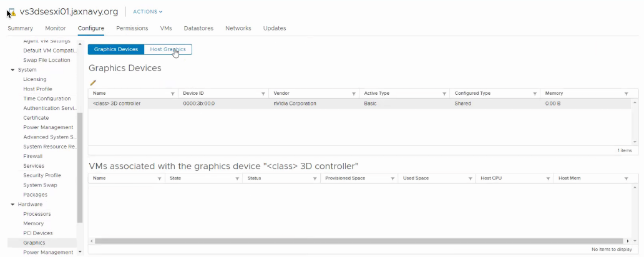Open Firewall settings in sidebar
This screenshot has width=644, height=257.
point(32,156)
